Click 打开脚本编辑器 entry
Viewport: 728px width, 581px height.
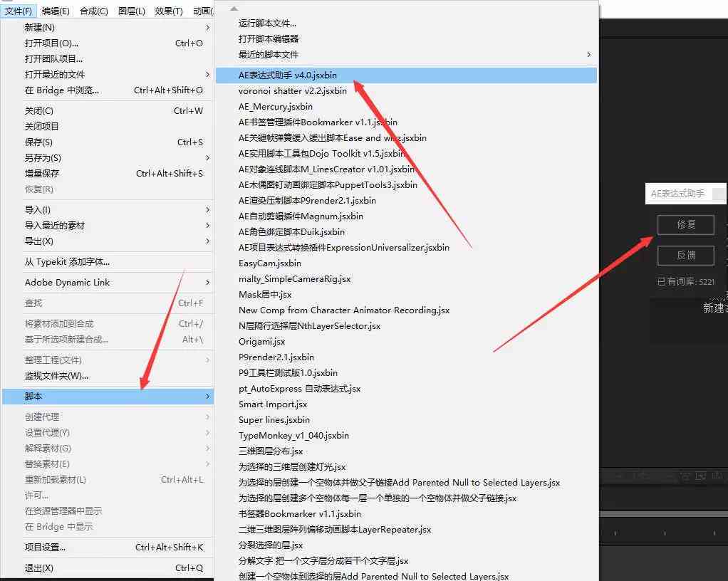406,39
